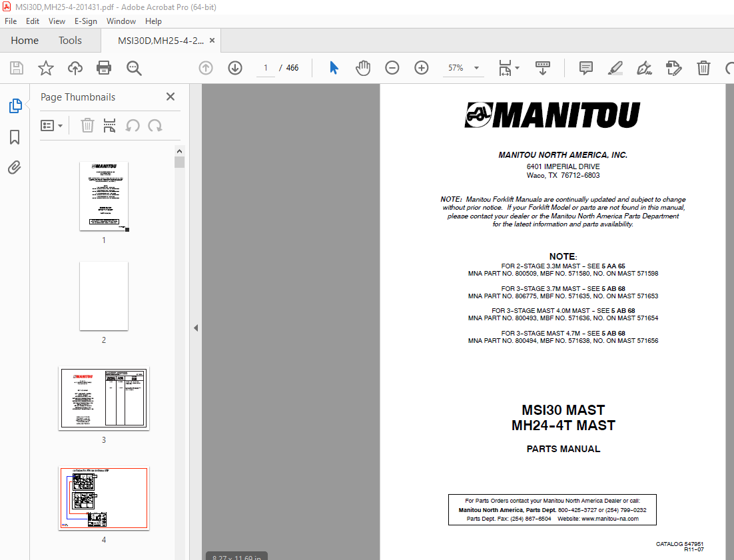The height and width of the screenshot is (560, 734).
Task: Open the View menu
Action: pos(57,21)
